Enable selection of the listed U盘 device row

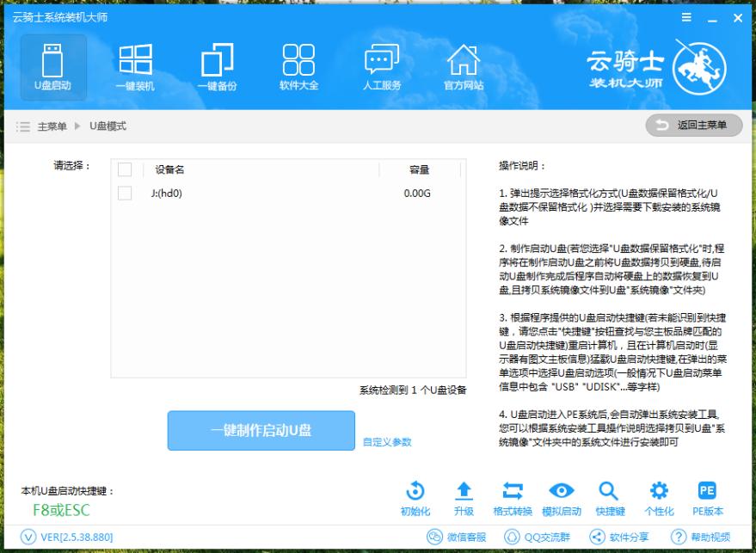pos(124,193)
